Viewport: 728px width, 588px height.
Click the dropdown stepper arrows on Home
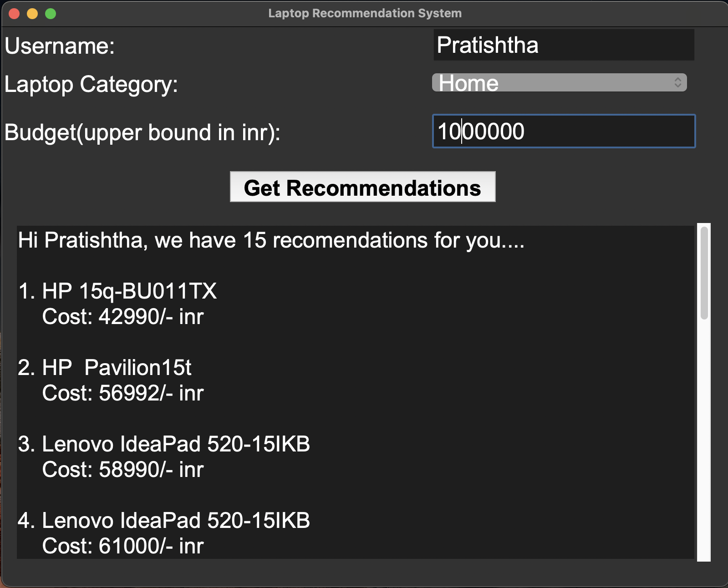677,82
